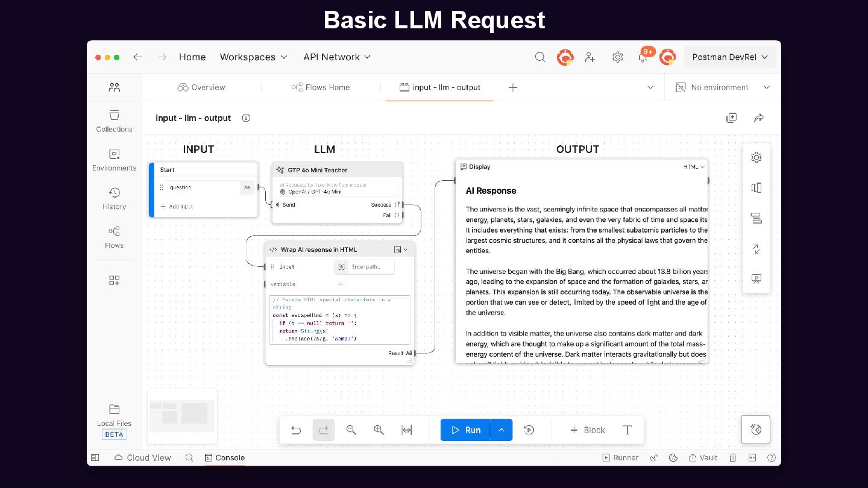Viewport: 868px width, 488px height.
Task: Go to Home
Action: point(192,57)
